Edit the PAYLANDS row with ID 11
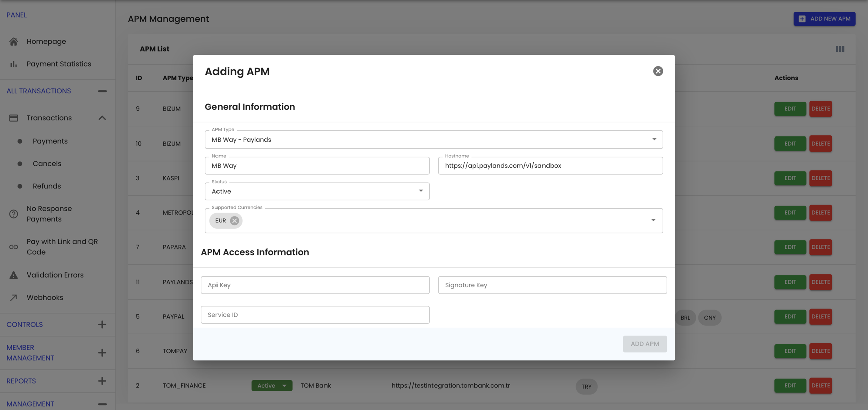The image size is (868, 410). (790, 282)
